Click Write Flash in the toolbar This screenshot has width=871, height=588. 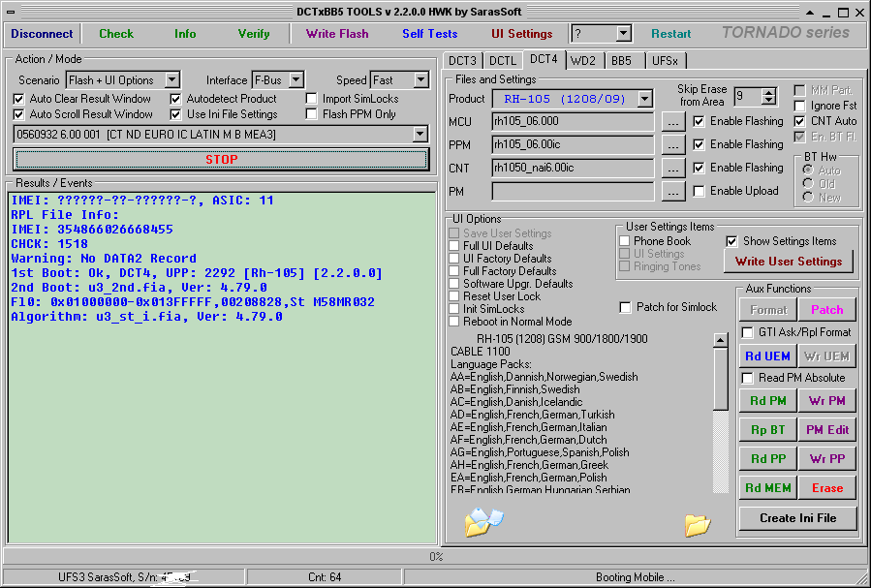tap(337, 34)
